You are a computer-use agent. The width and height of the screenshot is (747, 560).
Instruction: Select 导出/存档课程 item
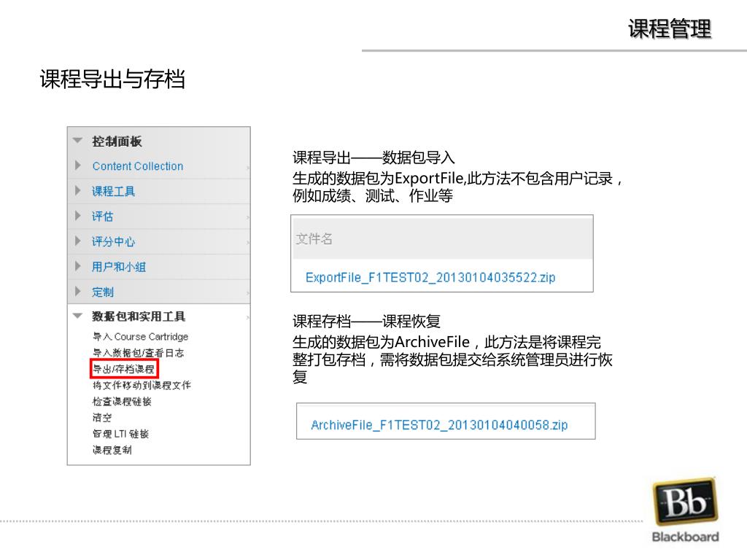(x=123, y=369)
